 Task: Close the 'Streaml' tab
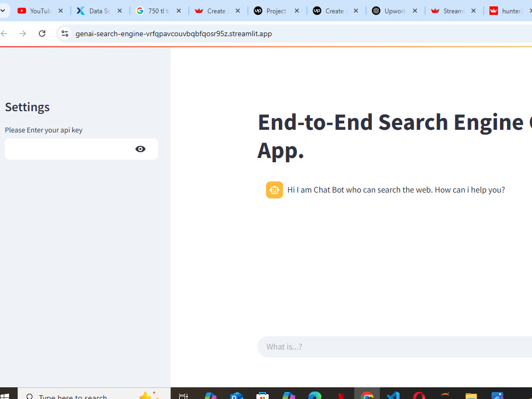point(473,11)
